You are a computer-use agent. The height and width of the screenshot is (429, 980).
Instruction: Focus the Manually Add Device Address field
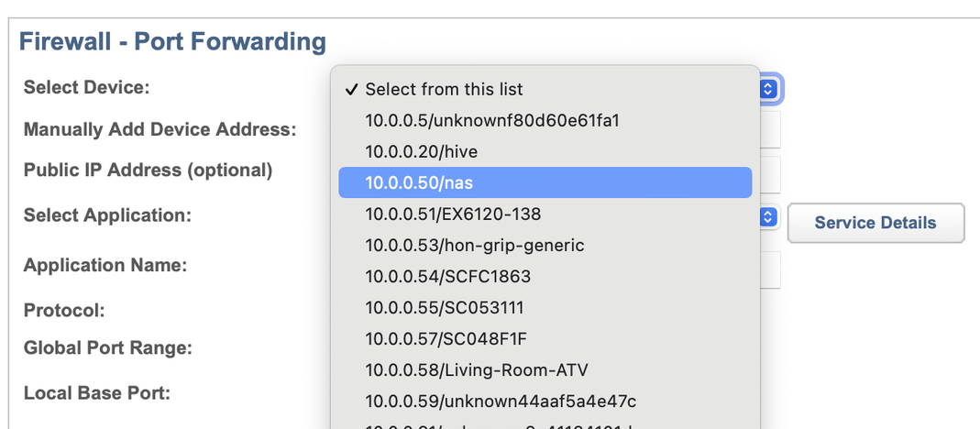pos(770,129)
